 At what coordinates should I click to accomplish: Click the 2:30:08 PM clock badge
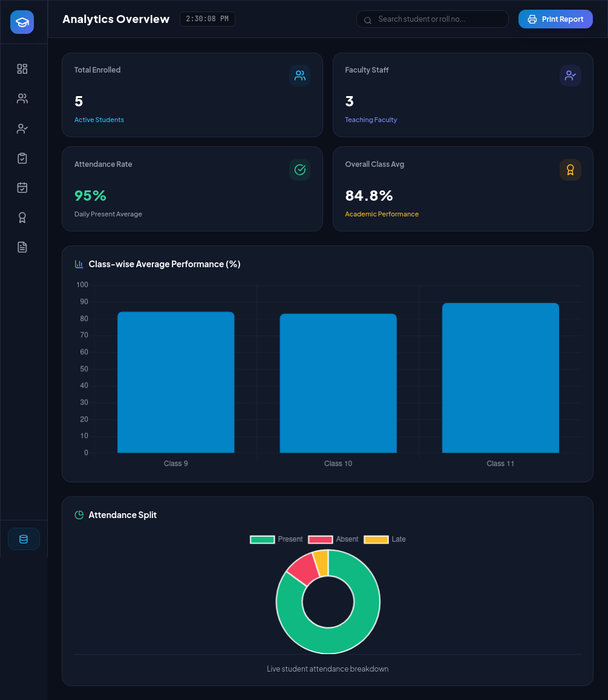pyautogui.click(x=208, y=19)
